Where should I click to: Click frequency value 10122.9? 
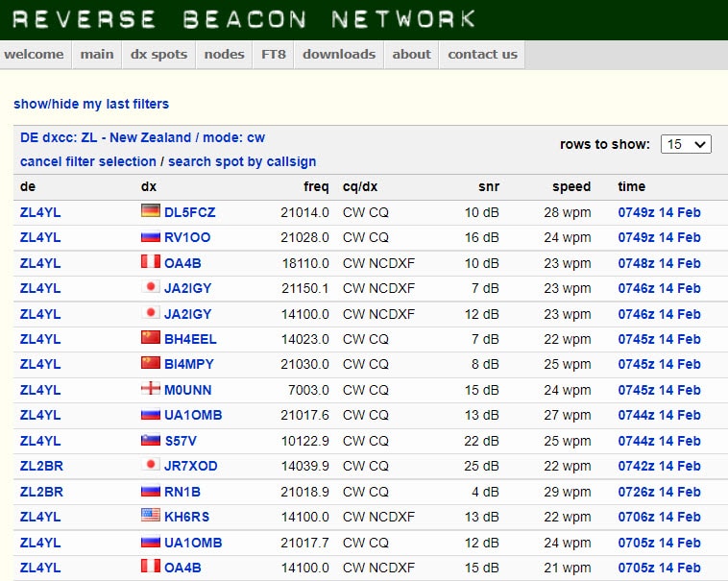pos(305,441)
